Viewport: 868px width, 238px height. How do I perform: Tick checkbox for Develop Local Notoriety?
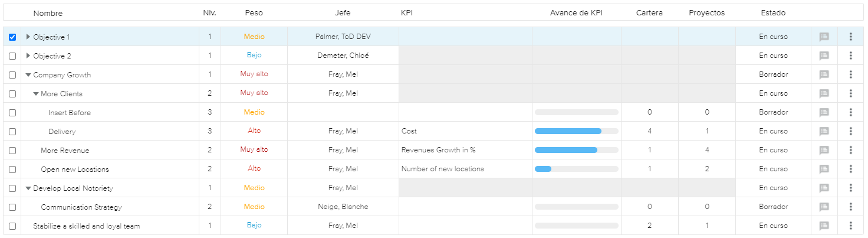click(x=12, y=188)
